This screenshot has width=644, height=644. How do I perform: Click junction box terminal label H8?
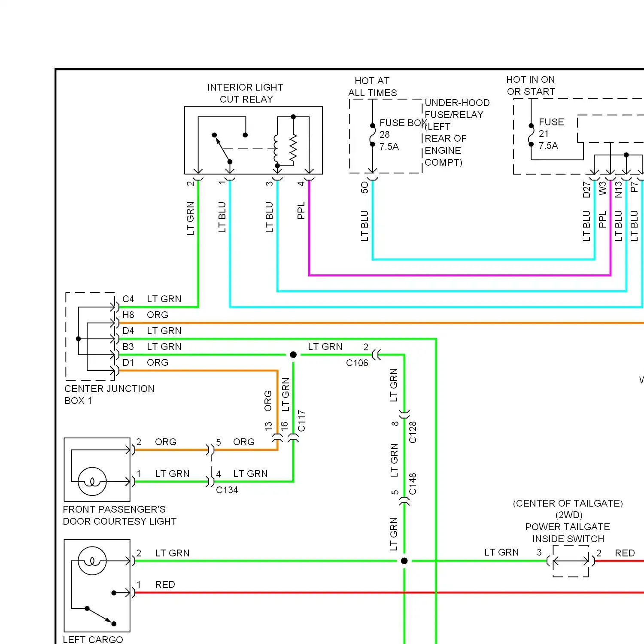tap(128, 315)
